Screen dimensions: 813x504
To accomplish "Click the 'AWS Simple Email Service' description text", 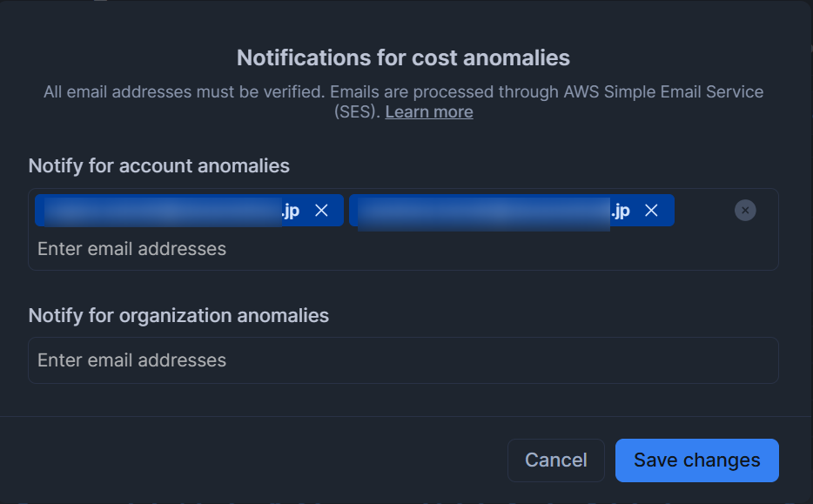I will (x=663, y=91).
